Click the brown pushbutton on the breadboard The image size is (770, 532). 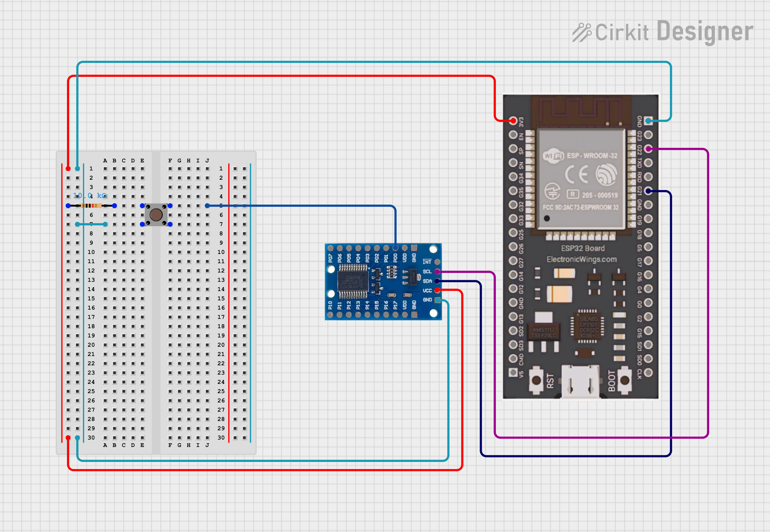156,215
